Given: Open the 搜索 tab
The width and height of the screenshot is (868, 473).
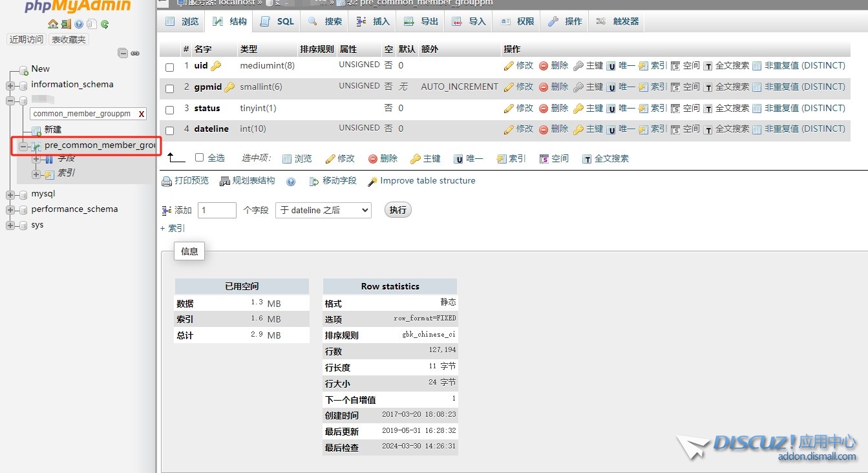Looking at the screenshot, I should pos(325,22).
